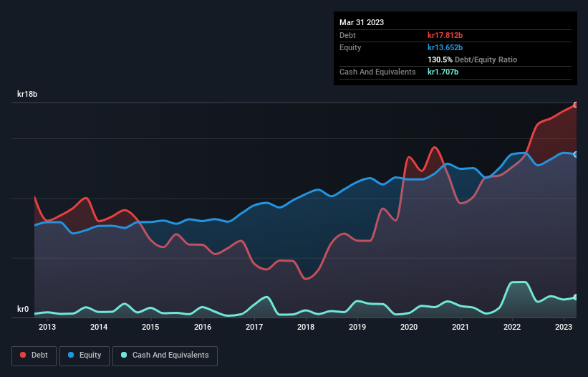Viewport: 588px width, 377px height.
Task: Toggle Cash And Equivalents legend button
Action: pos(165,355)
